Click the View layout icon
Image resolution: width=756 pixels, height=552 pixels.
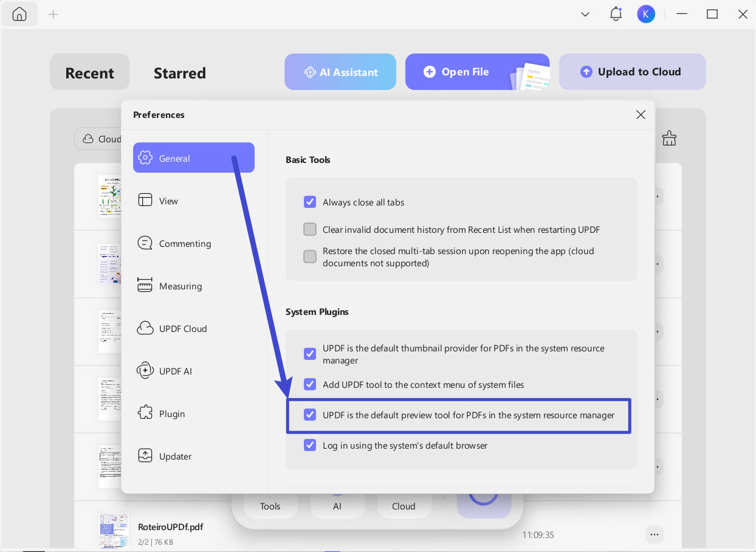(x=145, y=201)
